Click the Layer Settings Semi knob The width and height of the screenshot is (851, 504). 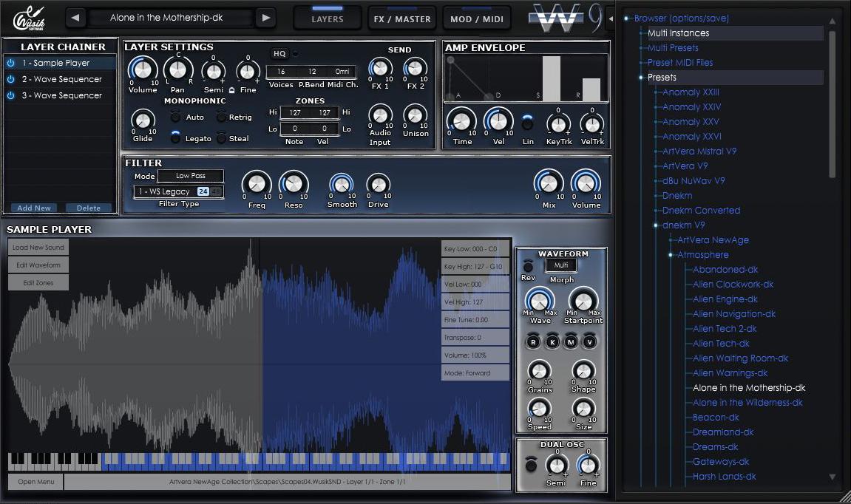pyautogui.click(x=213, y=72)
